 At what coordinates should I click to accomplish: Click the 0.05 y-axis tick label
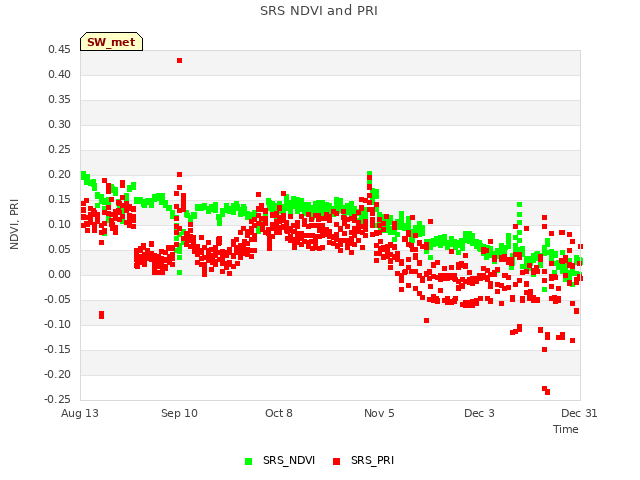coord(59,249)
